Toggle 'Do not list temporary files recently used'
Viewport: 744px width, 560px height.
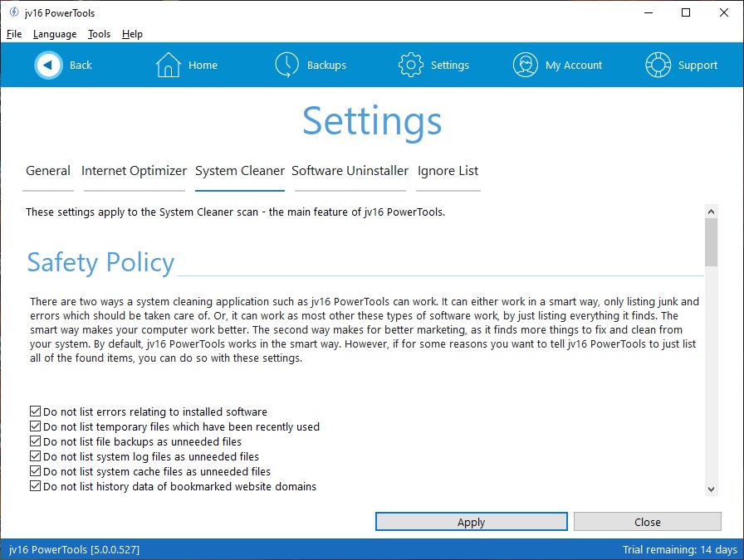[x=35, y=426]
